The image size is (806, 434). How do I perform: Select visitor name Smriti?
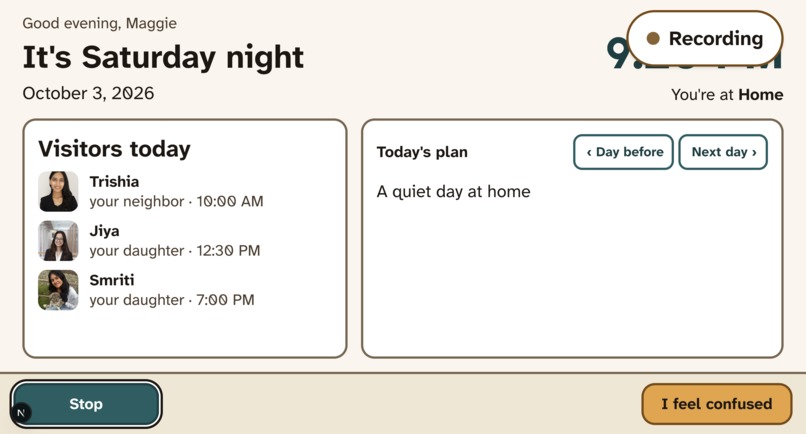(112, 280)
